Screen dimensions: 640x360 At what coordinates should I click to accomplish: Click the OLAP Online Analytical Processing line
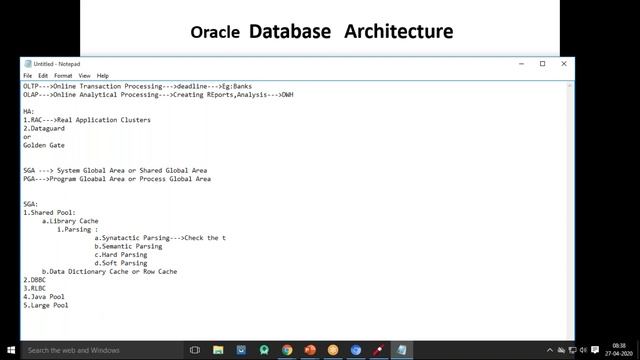pos(158,95)
